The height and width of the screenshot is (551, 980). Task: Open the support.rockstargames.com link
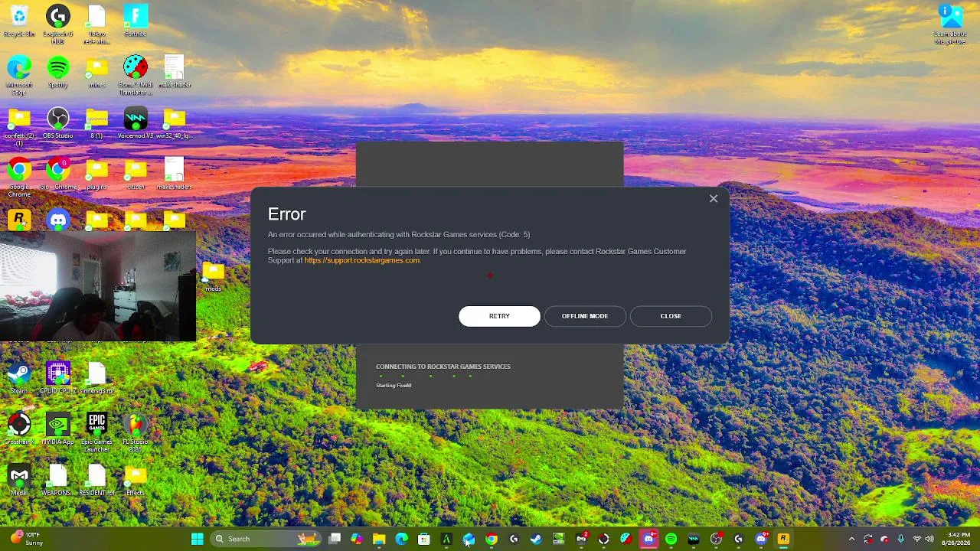point(362,260)
